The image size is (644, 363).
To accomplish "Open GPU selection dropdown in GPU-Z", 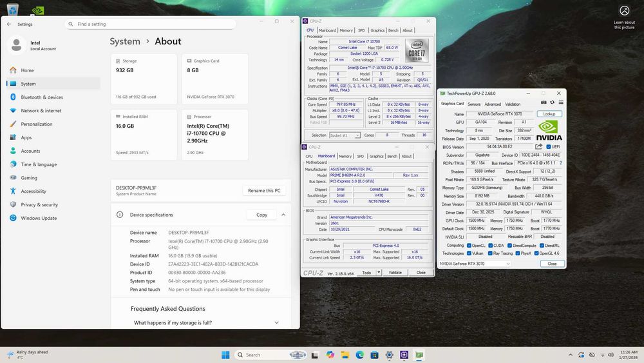I will (475, 264).
